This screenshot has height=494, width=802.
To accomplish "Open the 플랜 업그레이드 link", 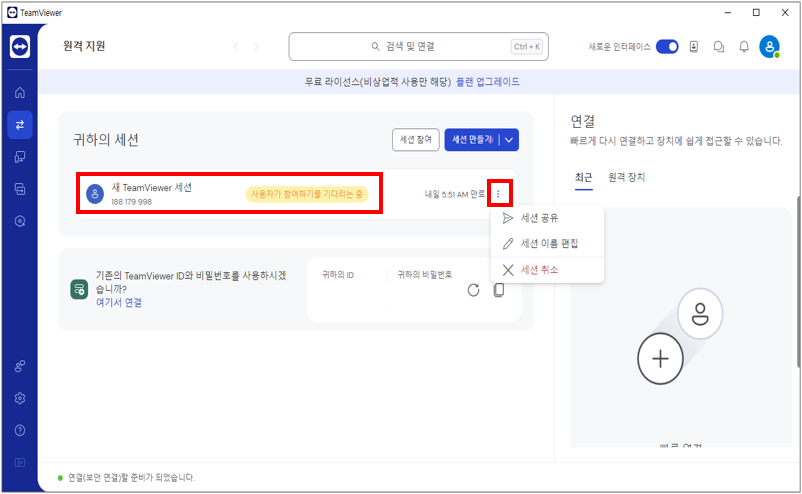I will [487, 82].
